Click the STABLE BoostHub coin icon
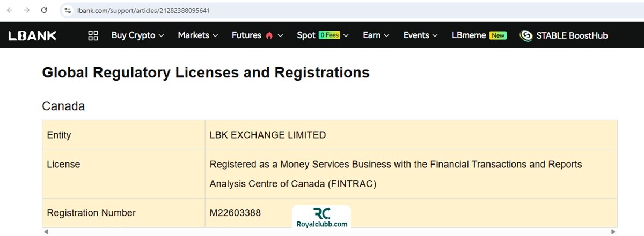This screenshot has width=644, height=236. tap(526, 35)
